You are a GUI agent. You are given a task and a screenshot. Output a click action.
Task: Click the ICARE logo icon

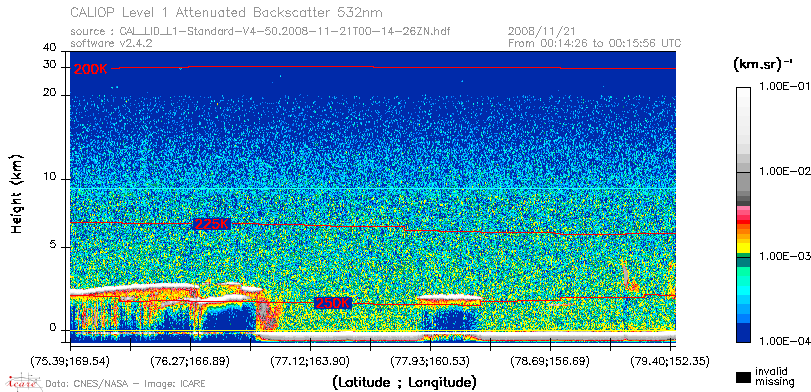click(x=23, y=382)
